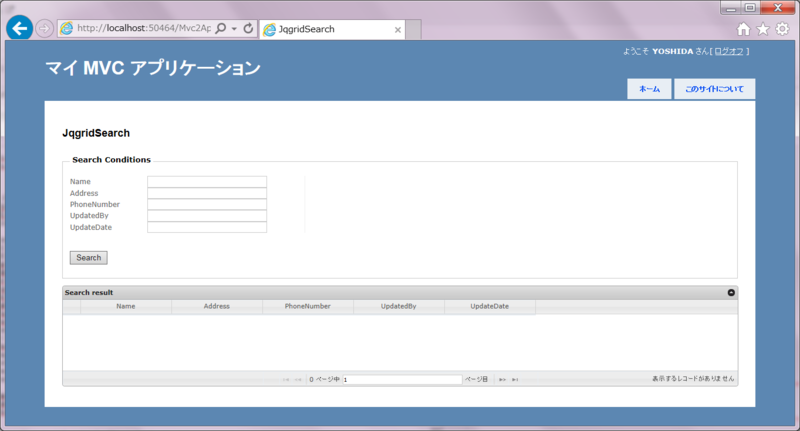Click the Search button
Image resolution: width=800 pixels, height=431 pixels.
(89, 258)
